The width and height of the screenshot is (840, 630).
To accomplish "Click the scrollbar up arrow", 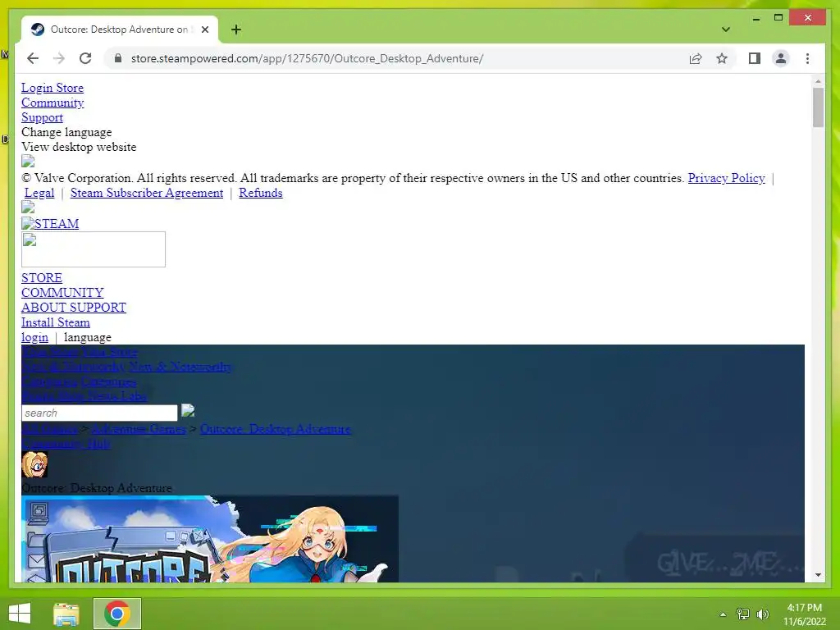I will [x=818, y=81].
